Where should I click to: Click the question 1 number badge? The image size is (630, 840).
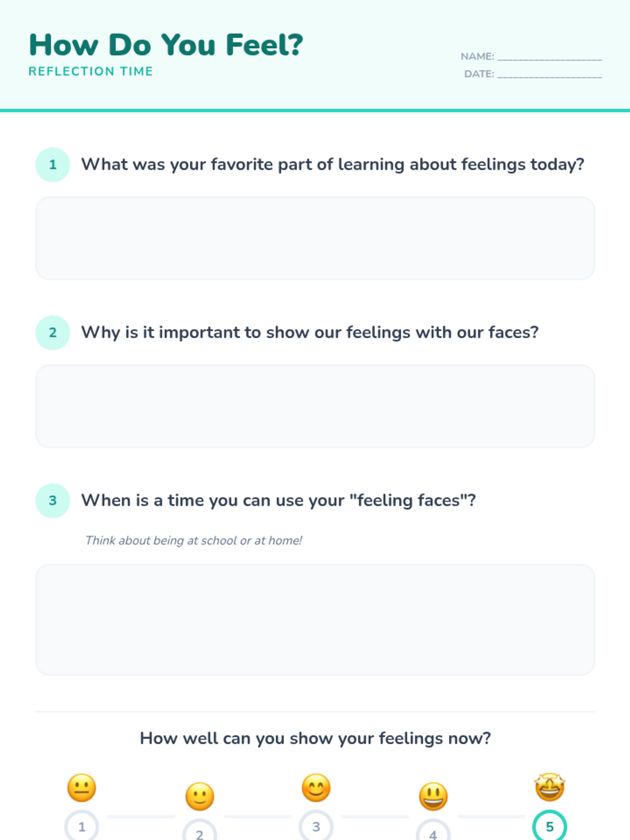(52, 165)
